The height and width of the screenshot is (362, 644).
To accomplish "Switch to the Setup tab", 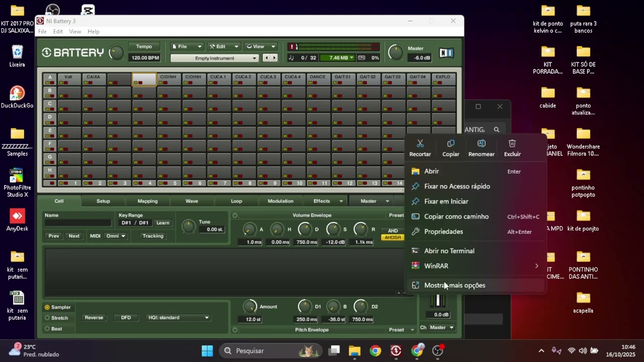I will [103, 201].
